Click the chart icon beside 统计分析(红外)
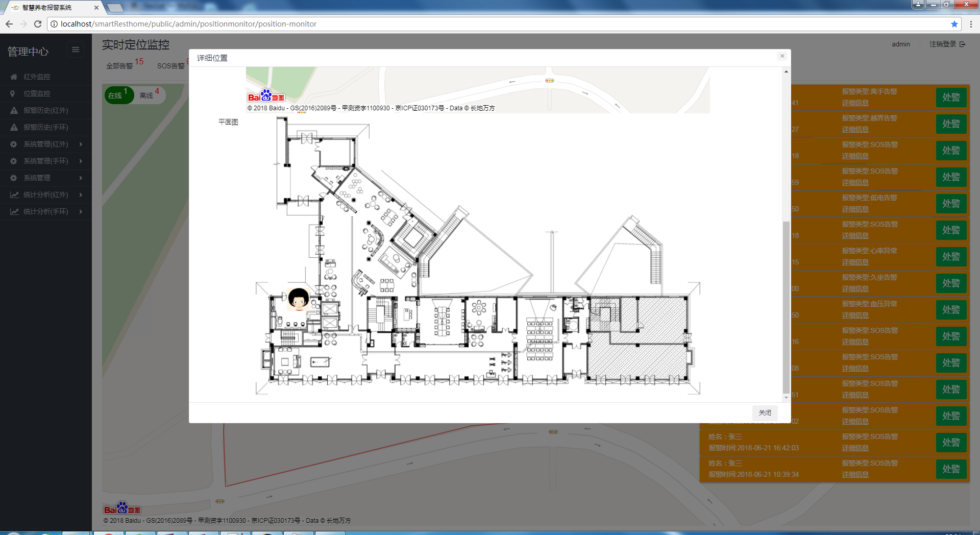980x535 pixels. pyautogui.click(x=14, y=194)
